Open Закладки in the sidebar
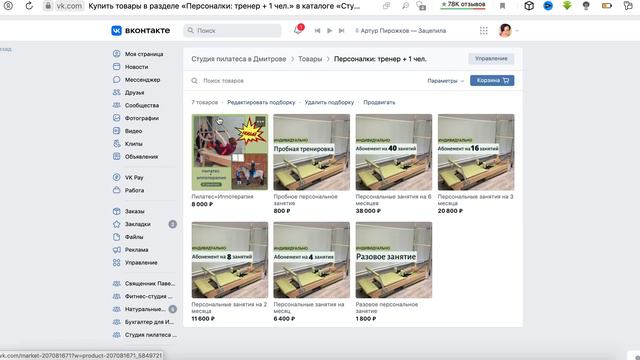Image resolution: width=640 pixels, height=360 pixels. coord(132,224)
